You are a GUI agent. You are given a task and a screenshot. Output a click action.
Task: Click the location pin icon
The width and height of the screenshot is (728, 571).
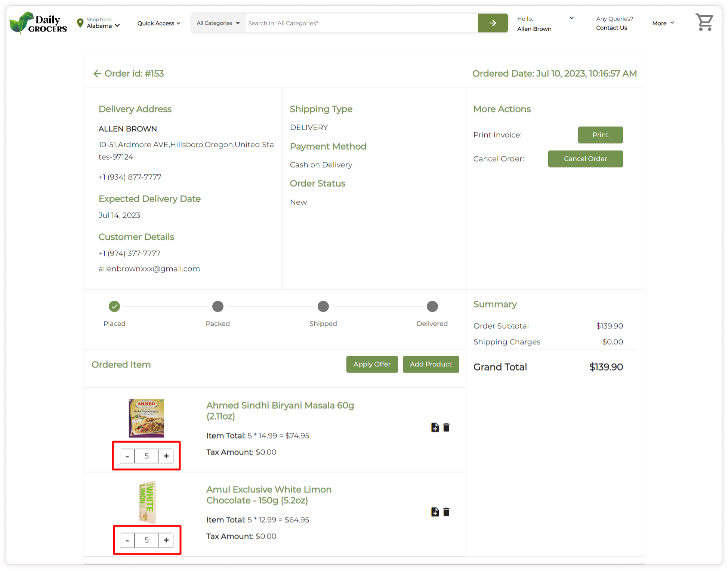[x=80, y=23]
